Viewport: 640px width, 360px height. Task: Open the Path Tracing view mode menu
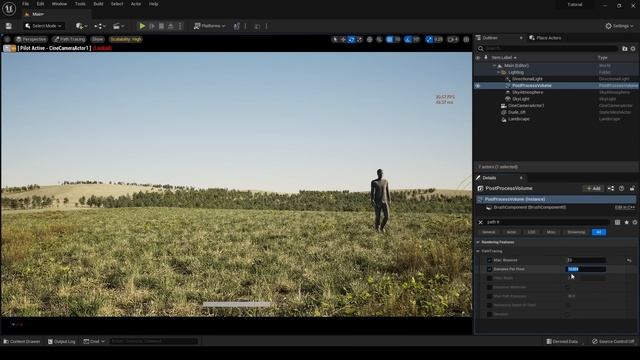pyautogui.click(x=69, y=40)
